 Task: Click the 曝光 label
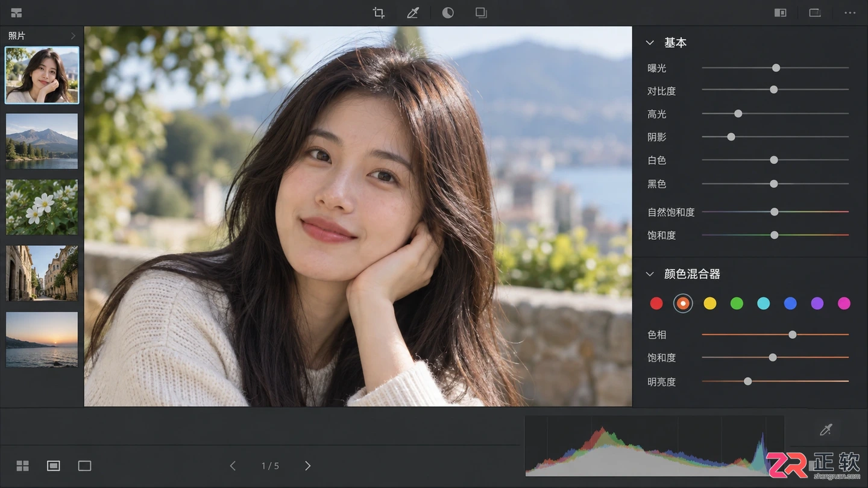[x=657, y=68]
